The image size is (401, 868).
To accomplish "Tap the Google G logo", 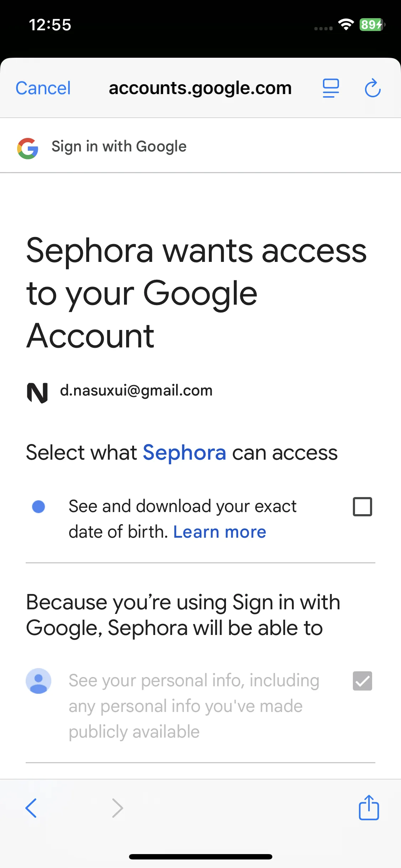I will [x=28, y=148].
